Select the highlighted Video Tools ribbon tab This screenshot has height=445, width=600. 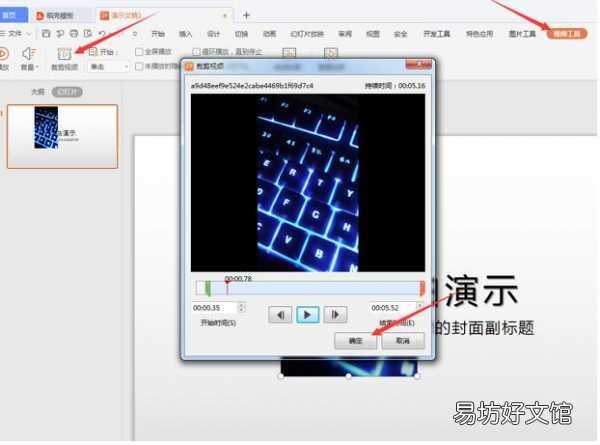click(x=567, y=34)
